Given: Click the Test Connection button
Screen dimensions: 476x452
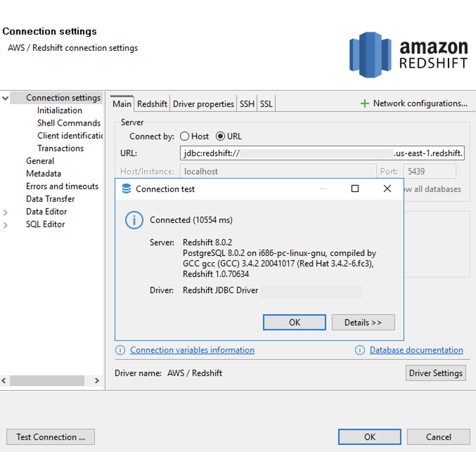Looking at the screenshot, I should pyautogui.click(x=51, y=437).
